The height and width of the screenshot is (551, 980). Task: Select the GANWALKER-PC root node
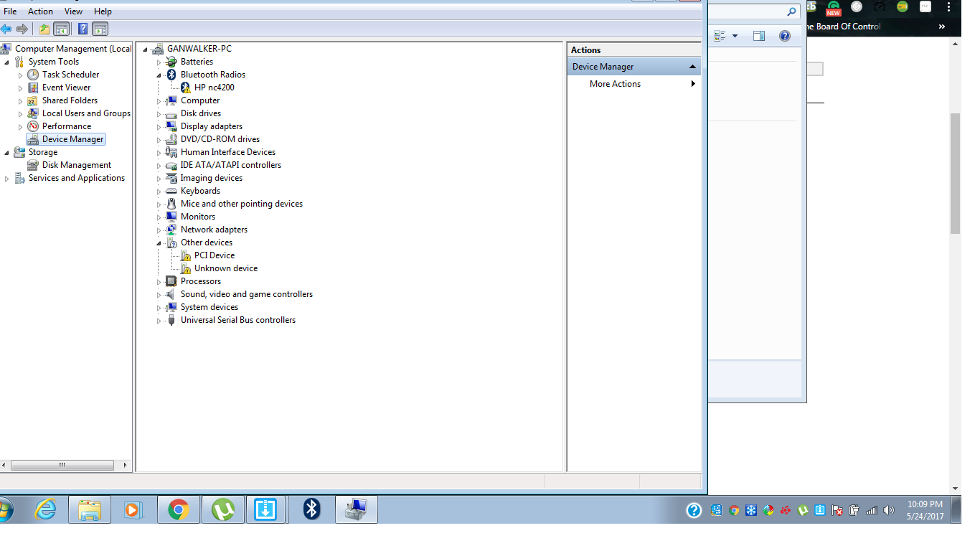point(199,49)
